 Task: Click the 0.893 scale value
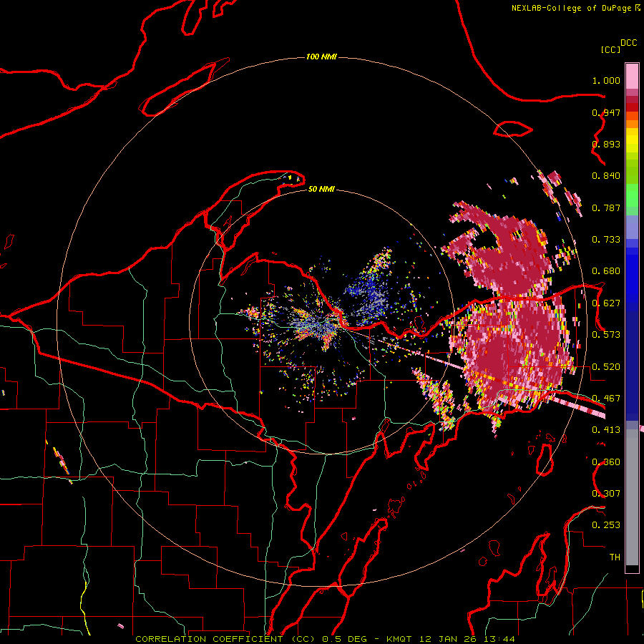606,144
